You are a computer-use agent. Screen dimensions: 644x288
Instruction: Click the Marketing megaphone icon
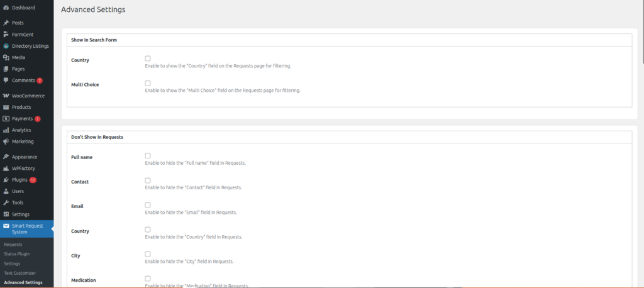[6, 141]
